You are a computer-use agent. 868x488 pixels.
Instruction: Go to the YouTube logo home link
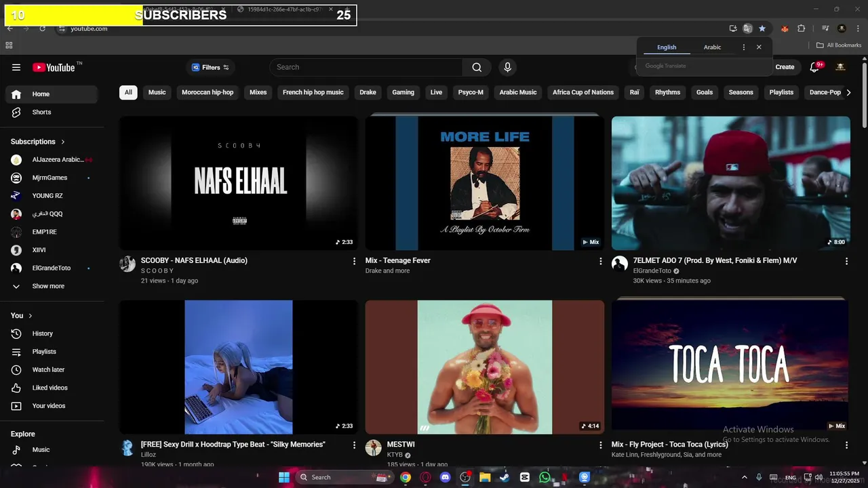click(54, 67)
